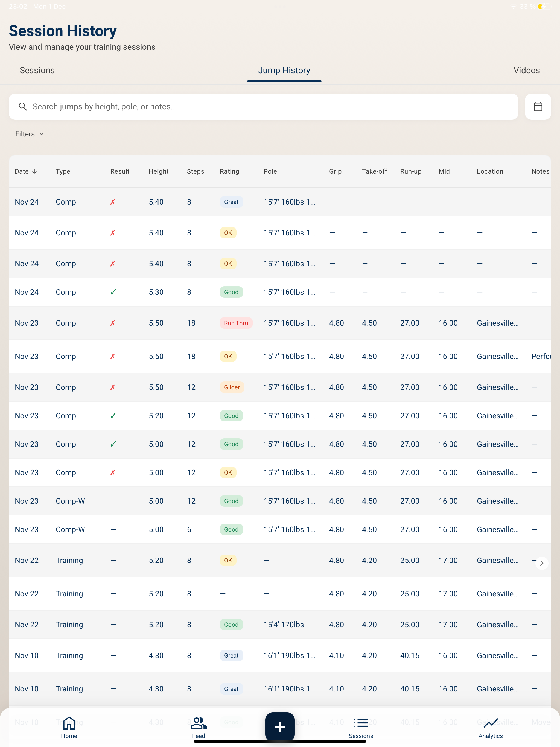
Task: Tap the Session History heading
Action: tap(63, 31)
